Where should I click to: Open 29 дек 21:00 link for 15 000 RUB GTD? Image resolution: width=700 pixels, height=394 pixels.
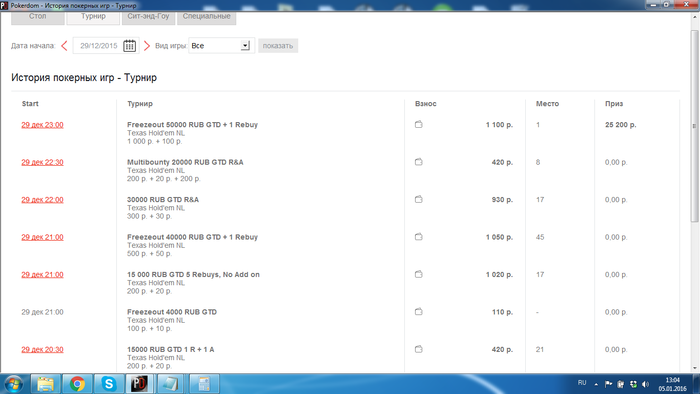(42, 275)
